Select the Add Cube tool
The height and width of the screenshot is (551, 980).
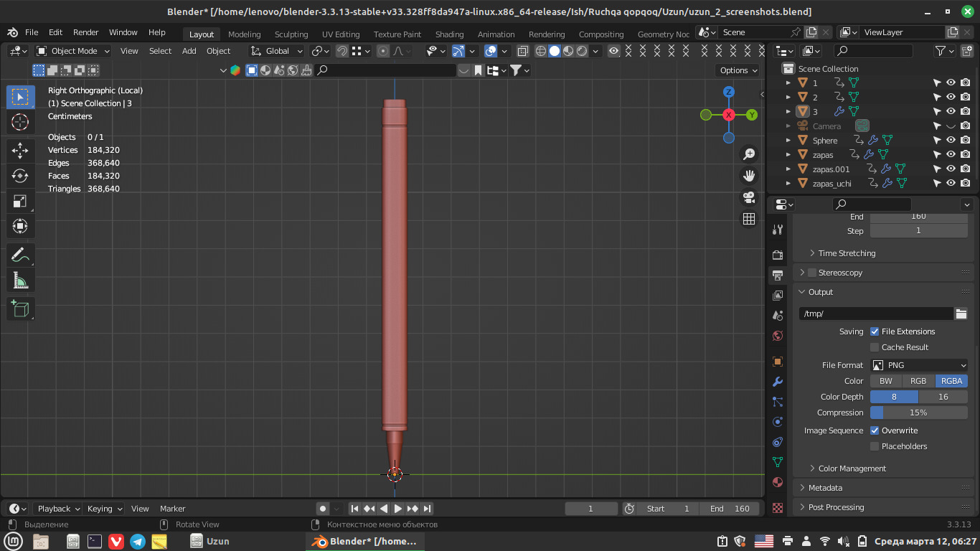click(x=20, y=309)
